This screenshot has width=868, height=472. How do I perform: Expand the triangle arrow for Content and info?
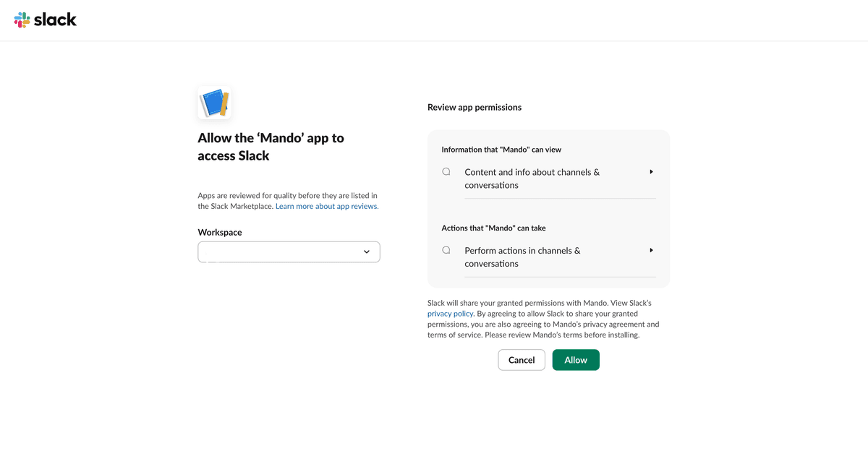click(651, 172)
